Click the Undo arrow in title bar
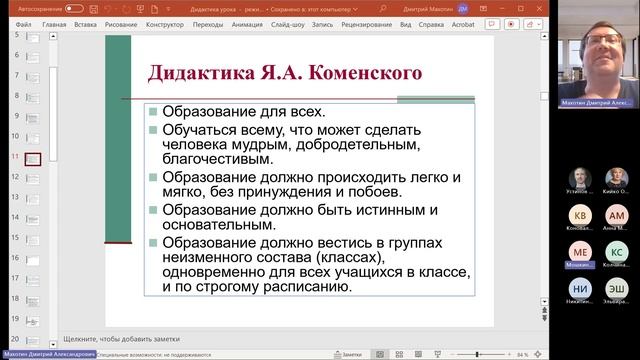The width and height of the screenshot is (640, 360). (x=108, y=9)
